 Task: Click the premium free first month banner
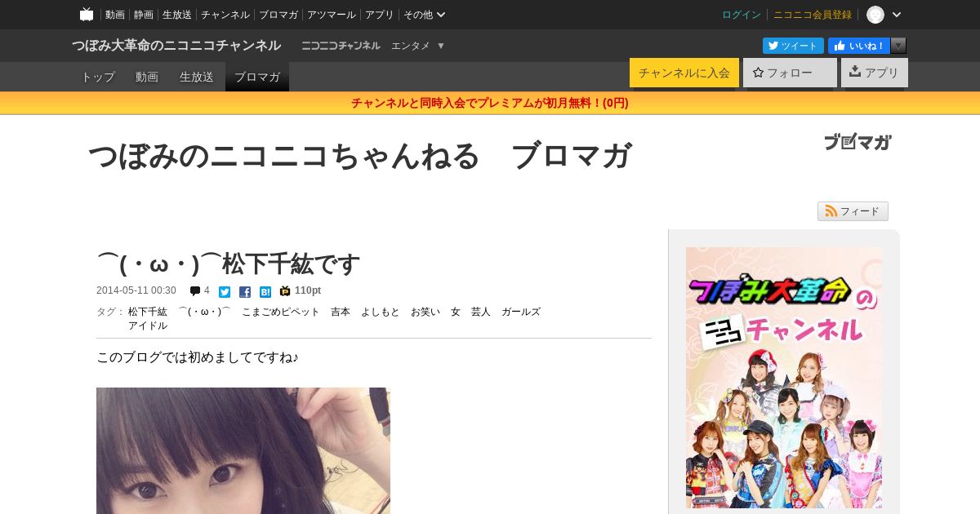490,103
